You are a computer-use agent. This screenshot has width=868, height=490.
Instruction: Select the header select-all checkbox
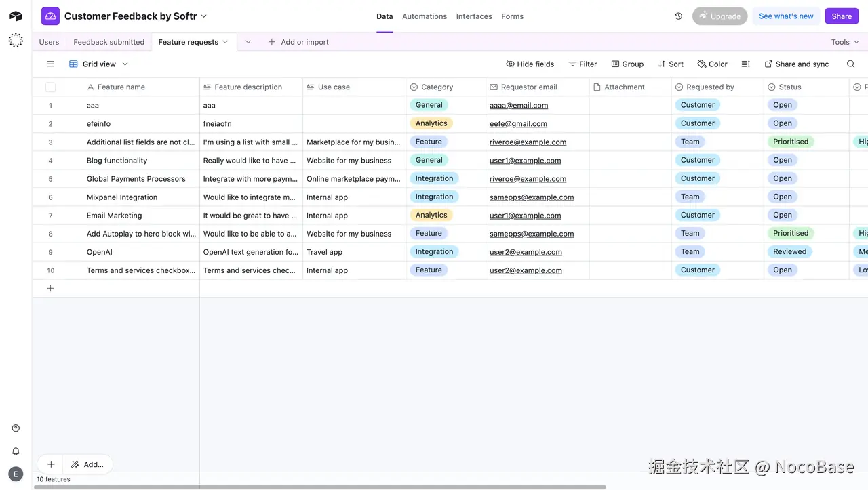pos(50,87)
